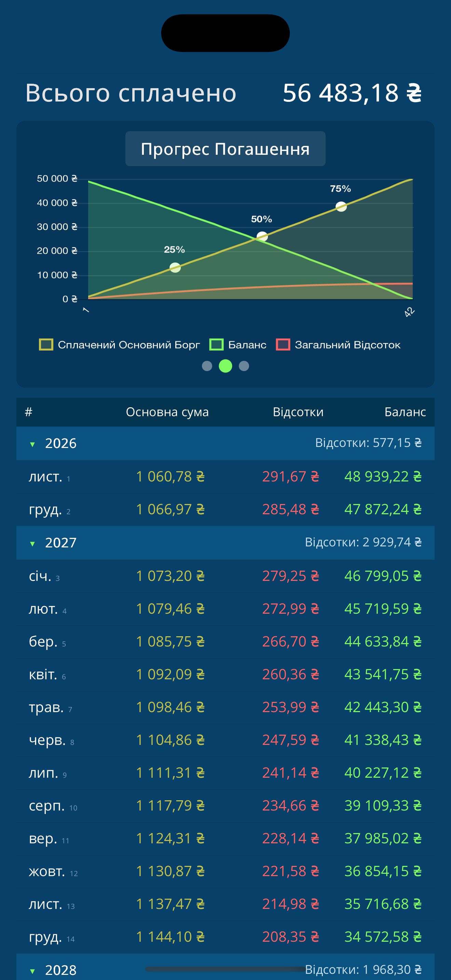Image resolution: width=451 pixels, height=980 pixels.
Task: Go to the first chart page dot
Action: [x=207, y=366]
